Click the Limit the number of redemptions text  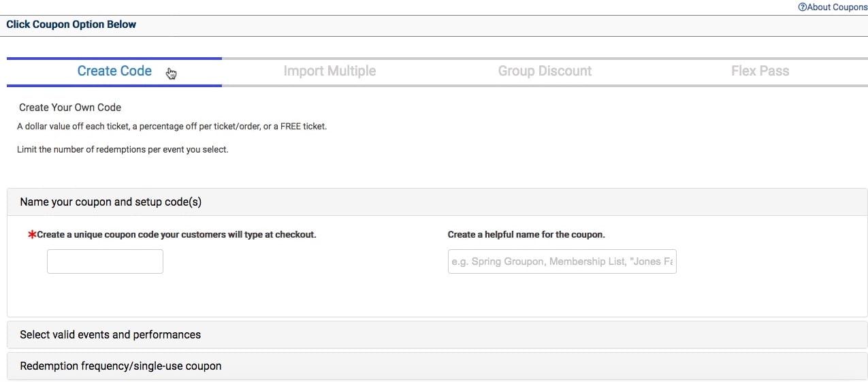tap(123, 150)
